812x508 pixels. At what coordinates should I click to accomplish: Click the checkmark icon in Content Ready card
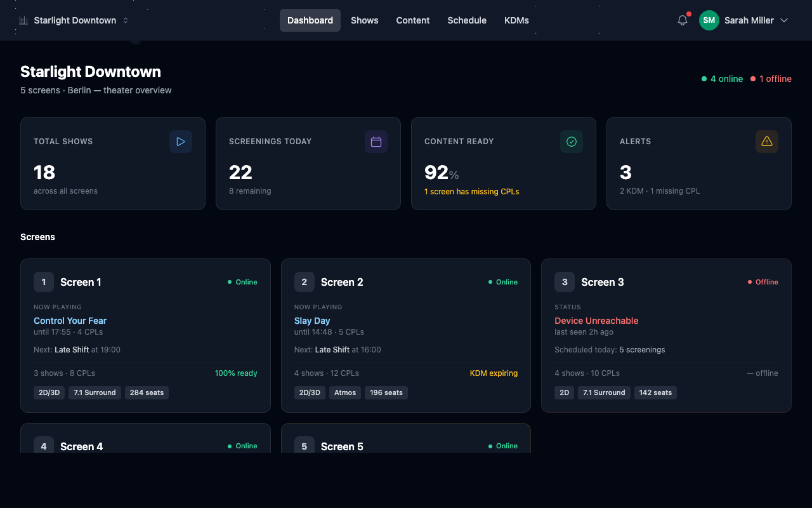572,142
